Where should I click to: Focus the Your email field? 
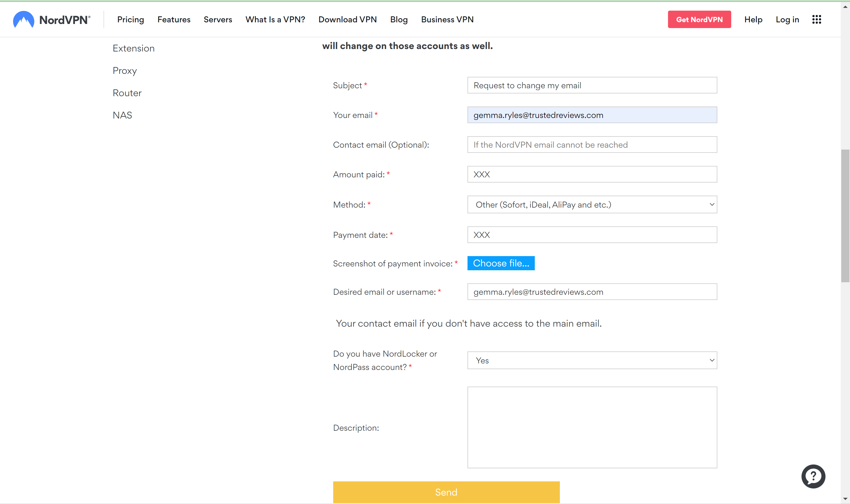click(x=592, y=115)
